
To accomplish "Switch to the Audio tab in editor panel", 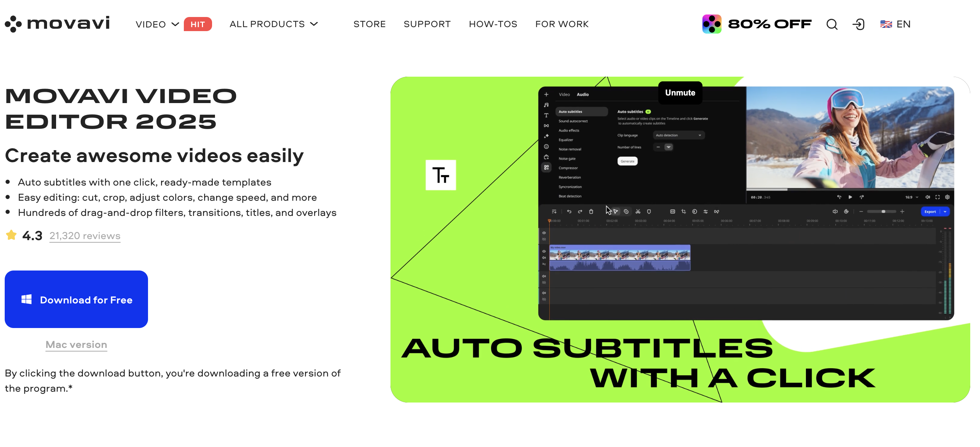I will [x=582, y=95].
